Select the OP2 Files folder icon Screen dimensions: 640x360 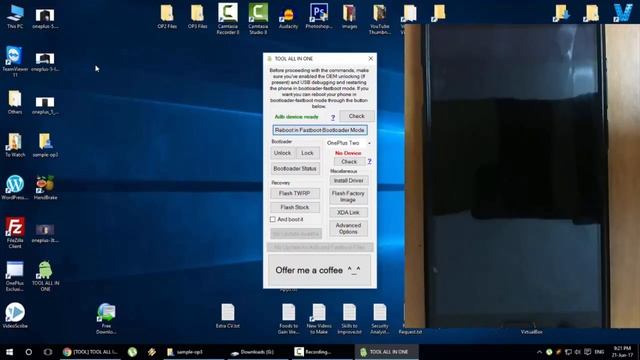pos(167,17)
